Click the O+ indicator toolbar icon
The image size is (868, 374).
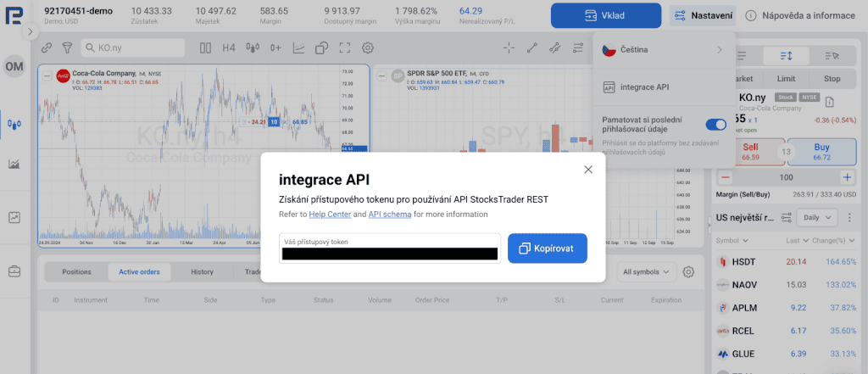coord(275,48)
